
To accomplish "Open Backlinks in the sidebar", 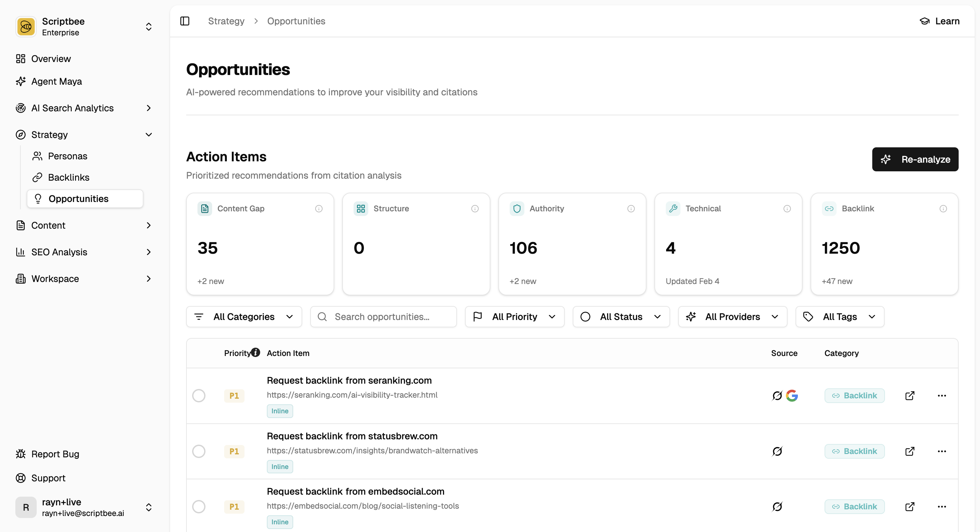I will click(68, 177).
